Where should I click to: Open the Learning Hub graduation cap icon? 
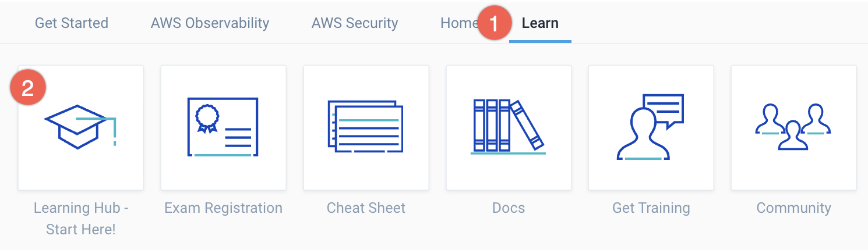(x=80, y=127)
